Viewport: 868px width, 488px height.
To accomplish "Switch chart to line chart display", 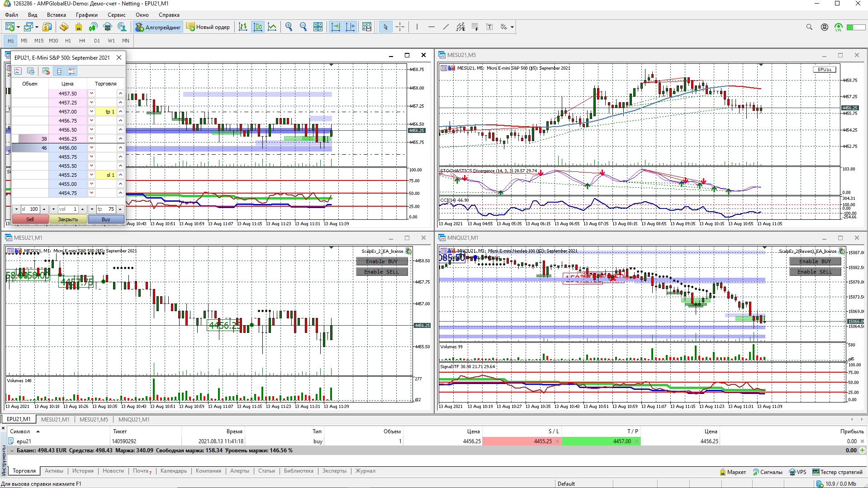I will tap(272, 27).
